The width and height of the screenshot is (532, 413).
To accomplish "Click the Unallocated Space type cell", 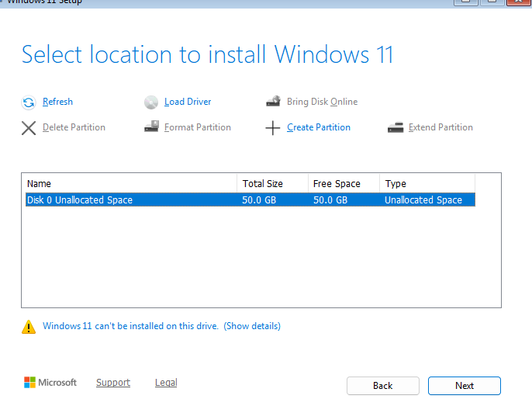I will 423,200.
